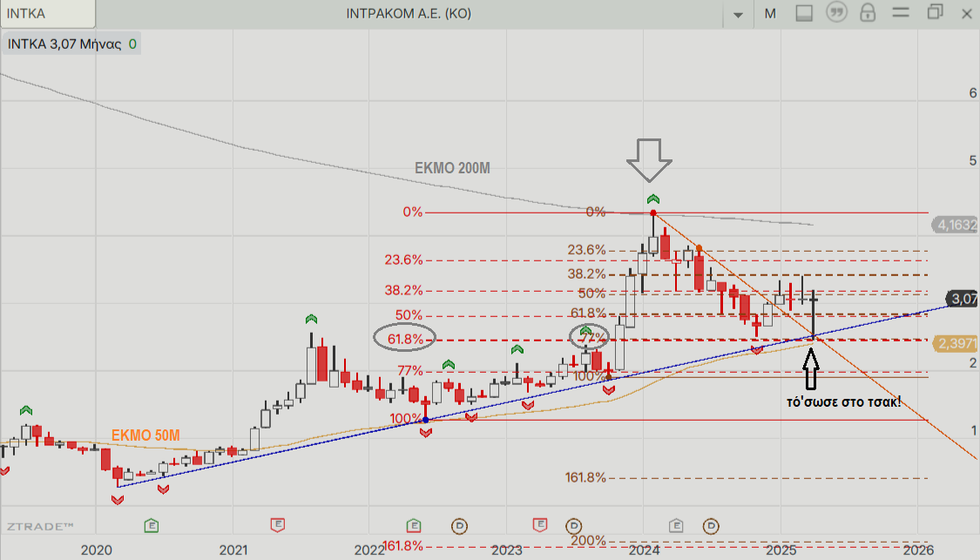
Task: Click the 2020 time axis label
Action: pyautogui.click(x=96, y=550)
